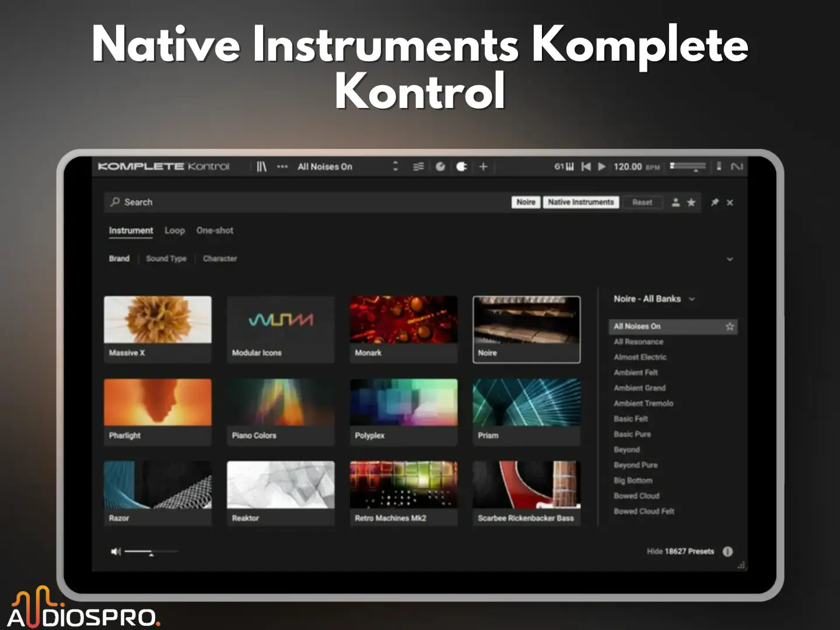Pin the browser with the pin icon
Image resolution: width=840 pixels, height=630 pixels.
(x=715, y=202)
